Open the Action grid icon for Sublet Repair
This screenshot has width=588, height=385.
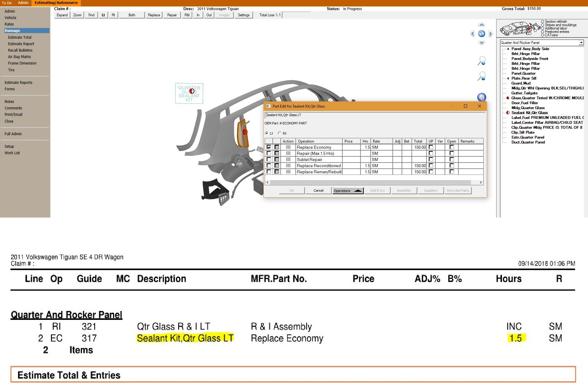[288, 159]
